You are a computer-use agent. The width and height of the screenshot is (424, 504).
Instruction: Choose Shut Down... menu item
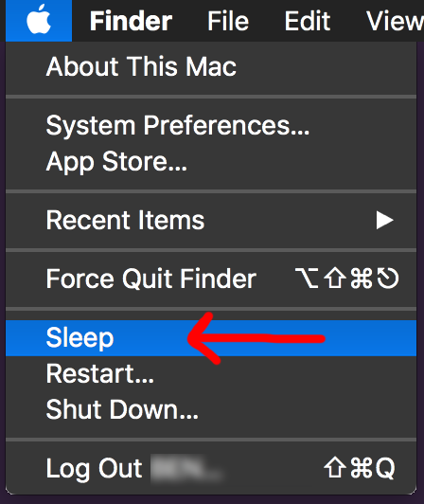point(211,409)
